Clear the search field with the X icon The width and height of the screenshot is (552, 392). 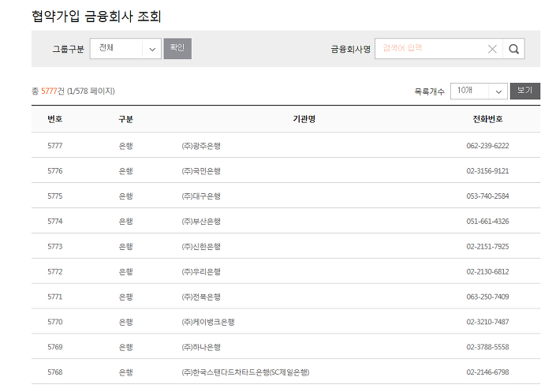tap(492, 49)
